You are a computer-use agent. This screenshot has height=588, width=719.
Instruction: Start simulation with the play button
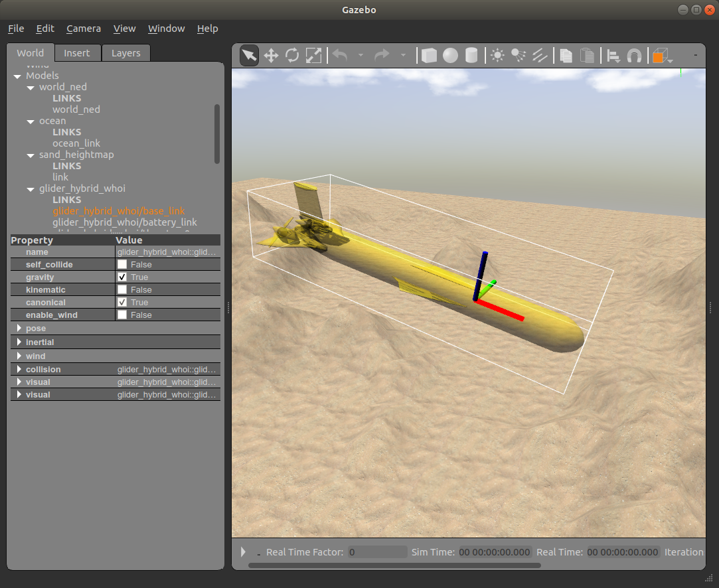coord(243,551)
